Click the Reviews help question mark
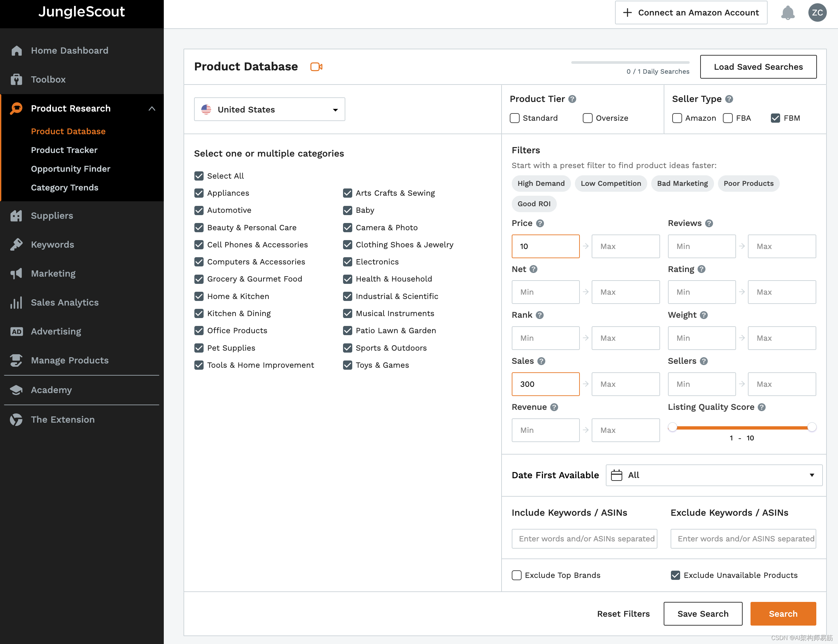The width and height of the screenshot is (838, 644). pos(709,223)
